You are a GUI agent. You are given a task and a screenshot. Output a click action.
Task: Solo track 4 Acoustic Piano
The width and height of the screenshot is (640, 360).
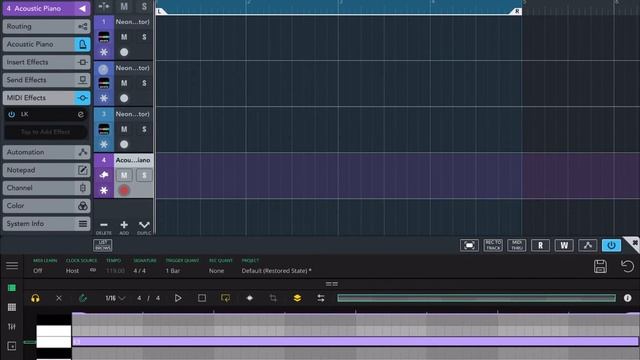tap(144, 176)
